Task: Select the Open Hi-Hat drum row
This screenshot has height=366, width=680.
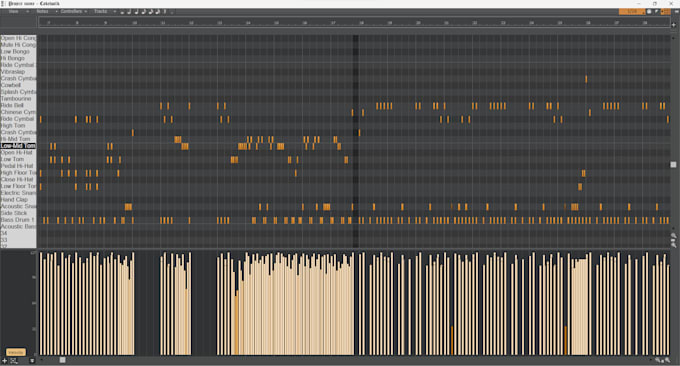Action: click(x=18, y=153)
